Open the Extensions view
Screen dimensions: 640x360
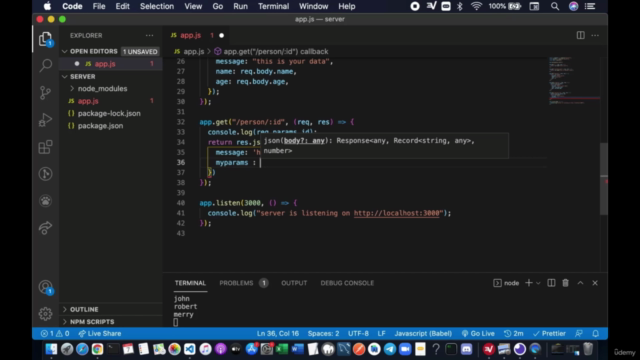(x=45, y=147)
